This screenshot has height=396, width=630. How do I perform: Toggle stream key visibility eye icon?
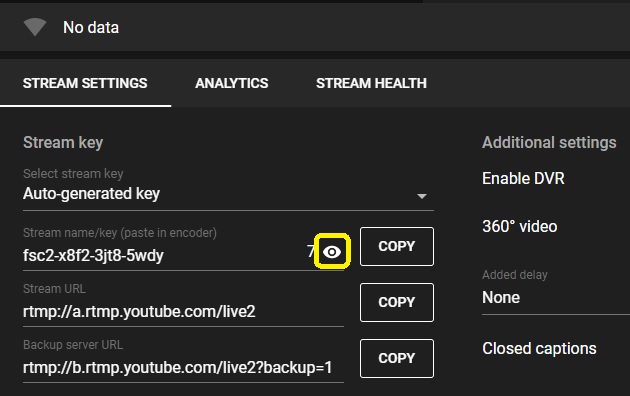coord(332,252)
